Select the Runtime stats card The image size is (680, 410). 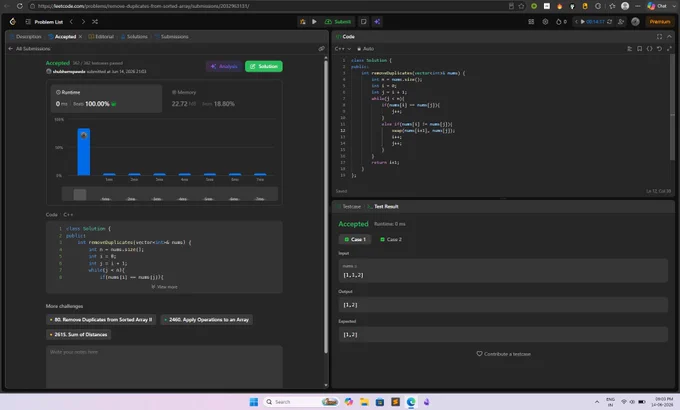pos(106,98)
